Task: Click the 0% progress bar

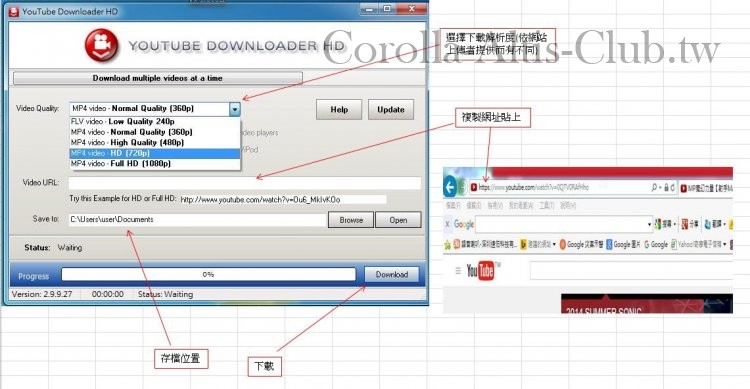Action: [209, 275]
